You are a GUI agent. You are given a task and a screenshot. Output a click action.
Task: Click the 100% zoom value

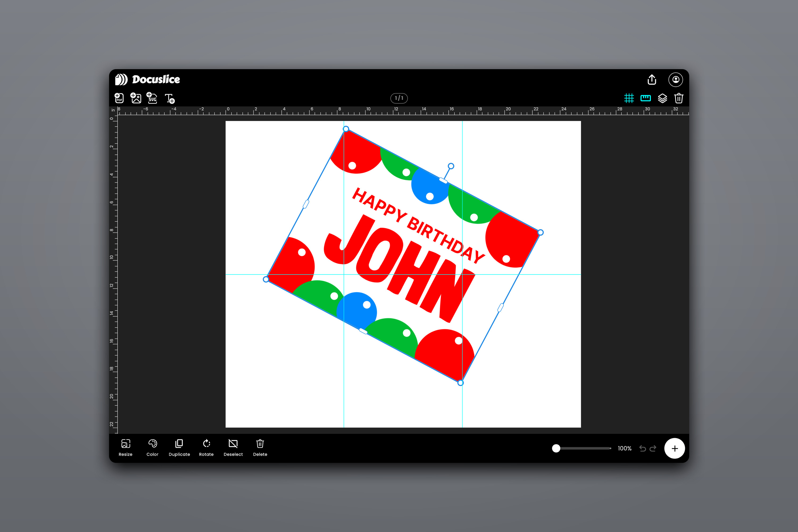tap(624, 448)
